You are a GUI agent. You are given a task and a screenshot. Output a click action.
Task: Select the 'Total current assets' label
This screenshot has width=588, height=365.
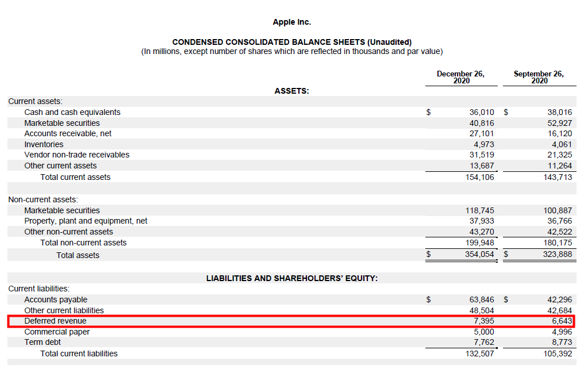click(x=75, y=177)
